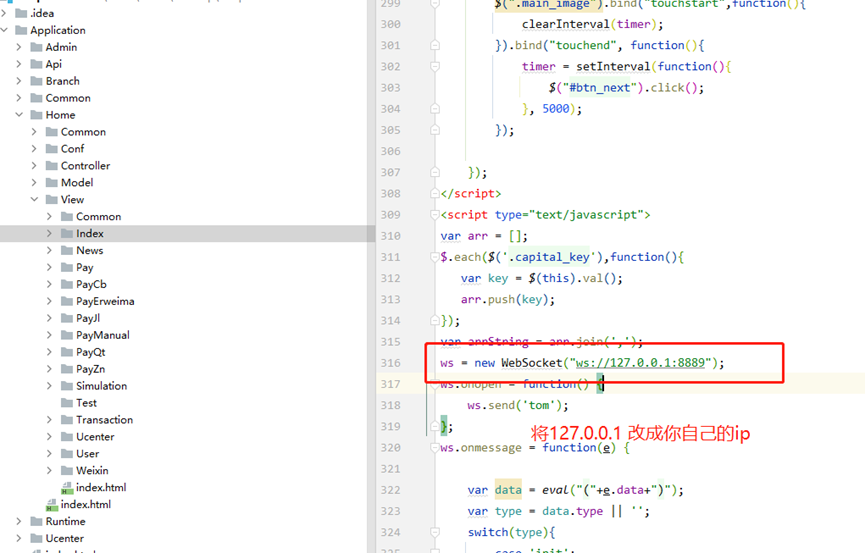
Task: Click the PayQt folder icon
Action: click(x=67, y=352)
